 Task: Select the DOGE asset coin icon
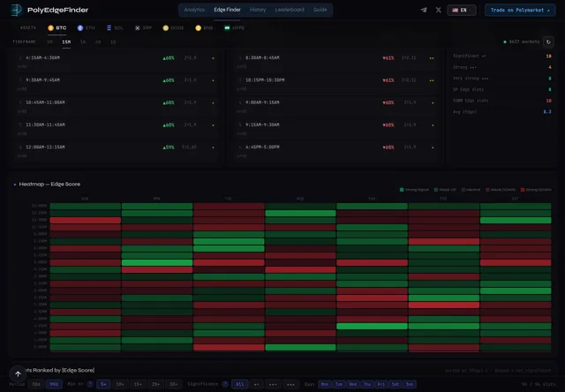coord(165,27)
